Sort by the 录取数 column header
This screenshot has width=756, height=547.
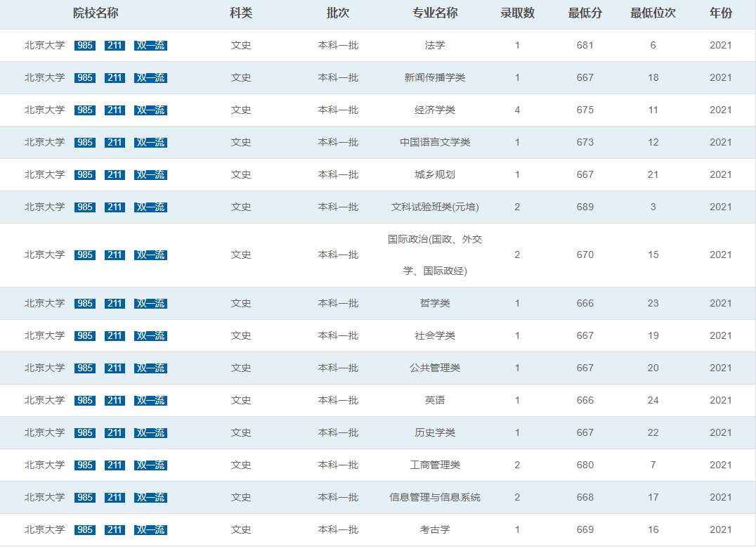point(517,13)
